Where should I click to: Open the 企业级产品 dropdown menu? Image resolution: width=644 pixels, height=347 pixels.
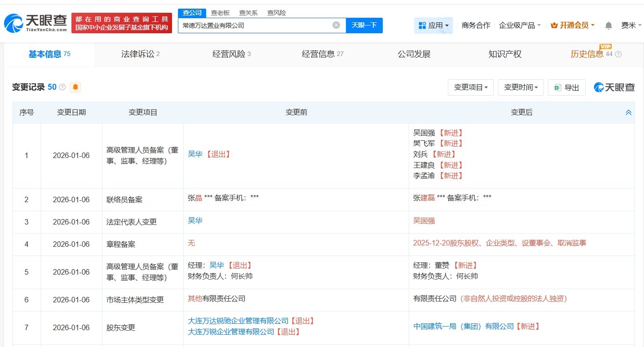click(520, 26)
